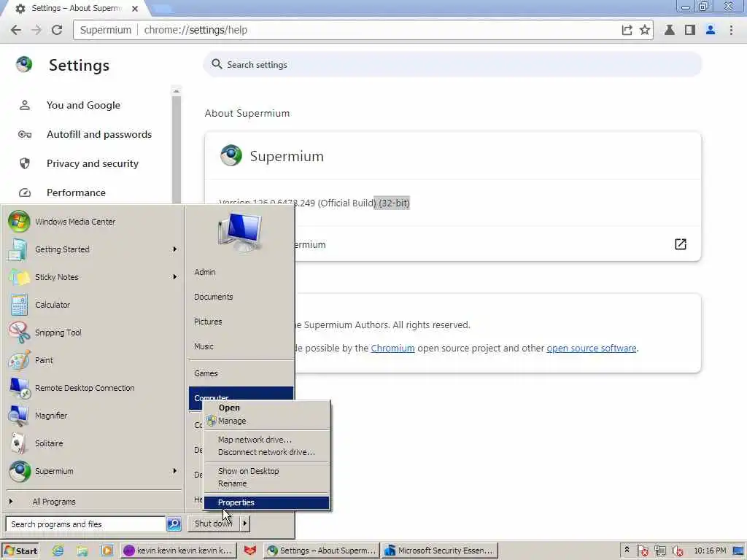Click the Search settings field
Viewport: 747px width, 560px height.
452,64
